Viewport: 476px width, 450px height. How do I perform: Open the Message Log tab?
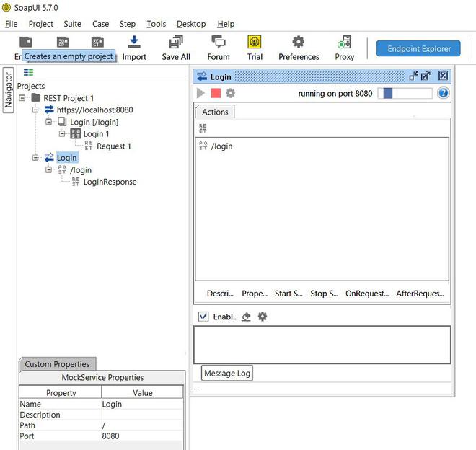[x=227, y=373]
